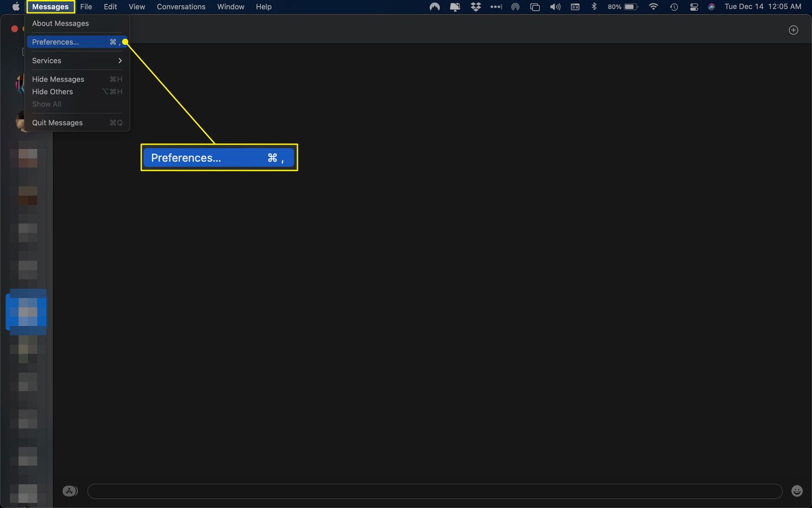This screenshot has height=508, width=812.
Task: Open the emoji picker button
Action: pyautogui.click(x=797, y=491)
